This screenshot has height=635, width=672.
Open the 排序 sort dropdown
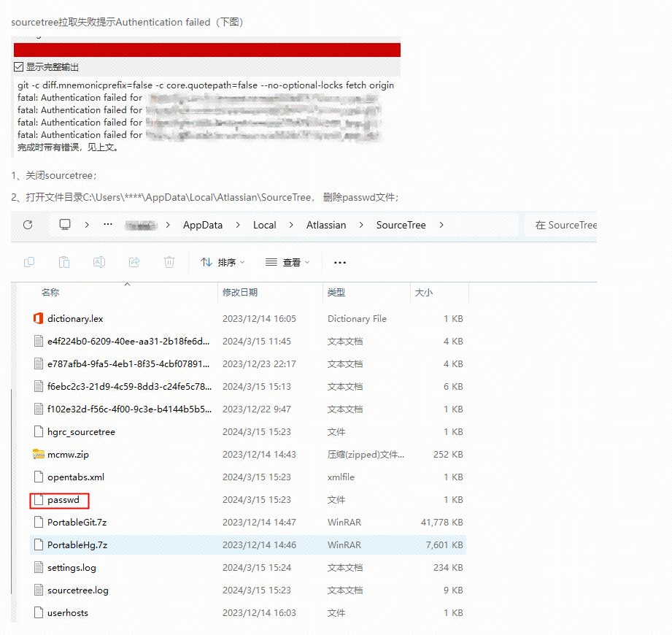click(223, 263)
